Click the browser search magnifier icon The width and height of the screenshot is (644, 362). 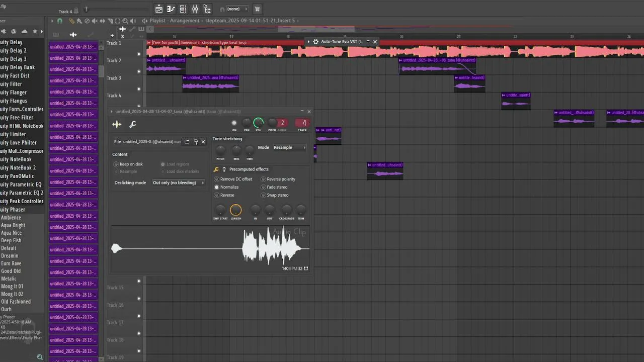[x=40, y=357]
